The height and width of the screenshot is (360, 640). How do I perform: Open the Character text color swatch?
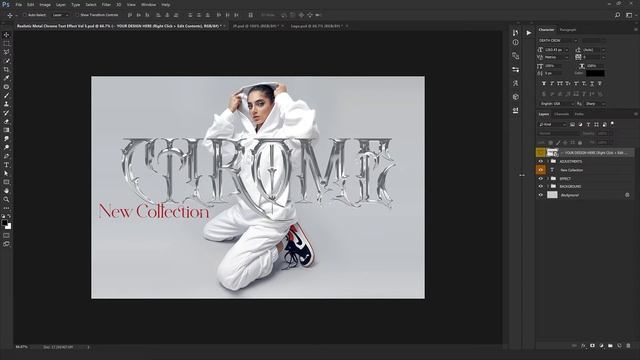pos(596,73)
